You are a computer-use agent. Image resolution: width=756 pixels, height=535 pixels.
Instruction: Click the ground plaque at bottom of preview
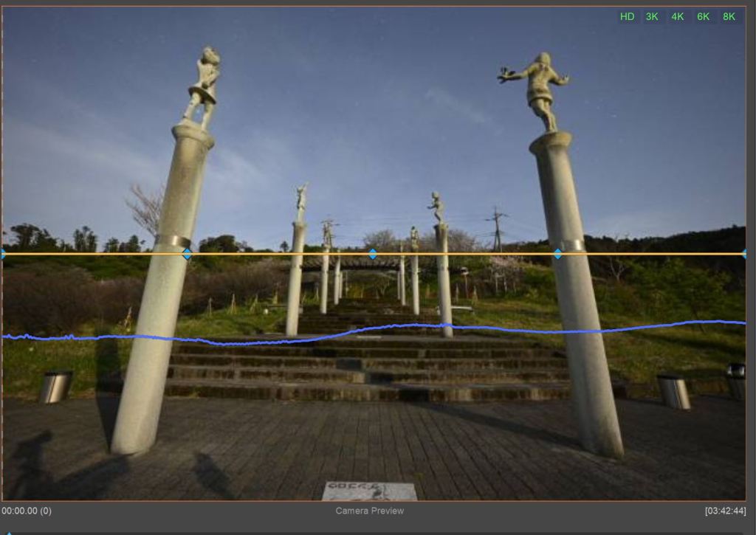(x=369, y=491)
